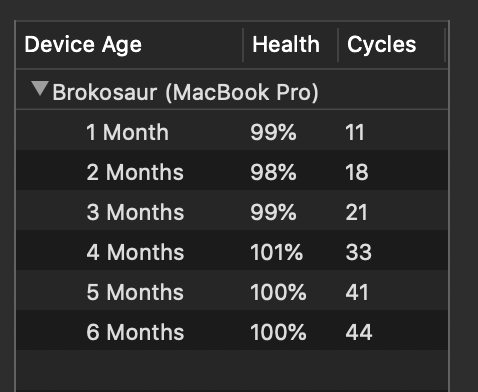Viewport: 478px width, 392px height.
Task: Click the 101% health value
Action: click(277, 252)
